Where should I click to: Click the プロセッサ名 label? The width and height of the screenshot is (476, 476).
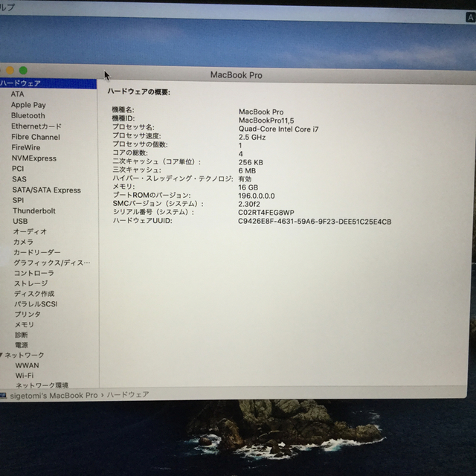(133, 127)
